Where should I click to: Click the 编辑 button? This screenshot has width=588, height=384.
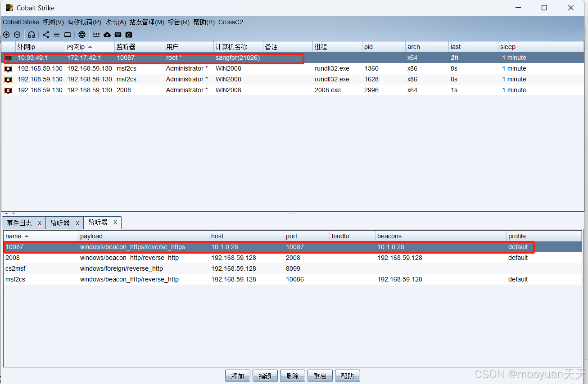(x=265, y=376)
